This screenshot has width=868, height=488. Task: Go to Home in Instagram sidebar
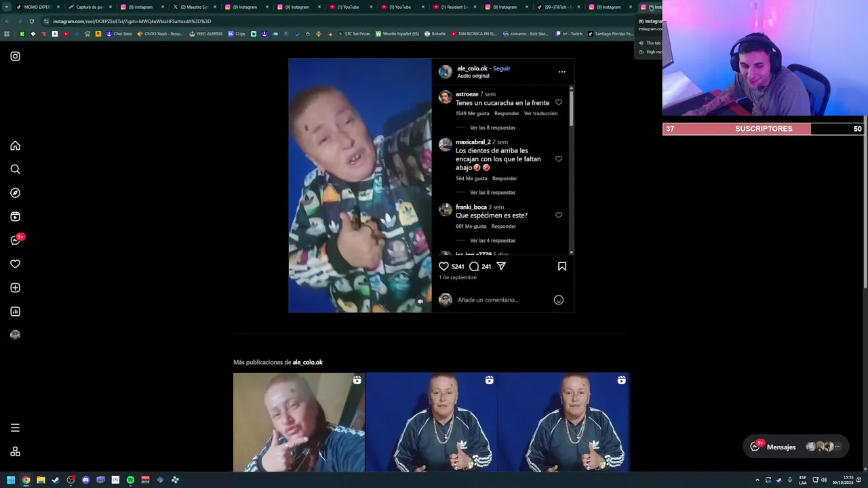coord(15,146)
